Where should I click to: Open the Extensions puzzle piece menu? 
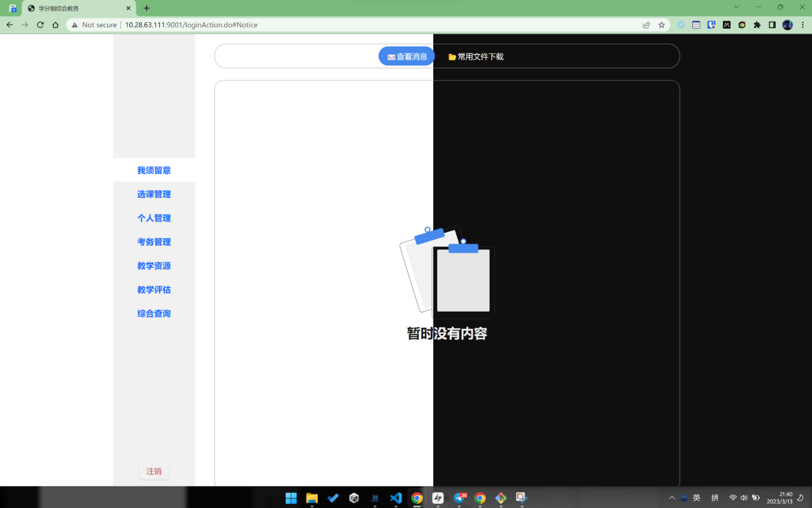pos(757,25)
